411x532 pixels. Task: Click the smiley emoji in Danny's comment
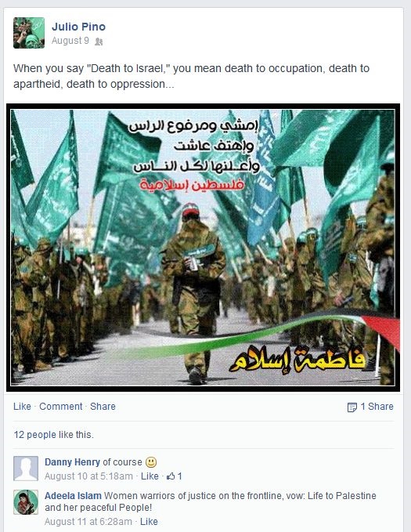click(x=151, y=462)
